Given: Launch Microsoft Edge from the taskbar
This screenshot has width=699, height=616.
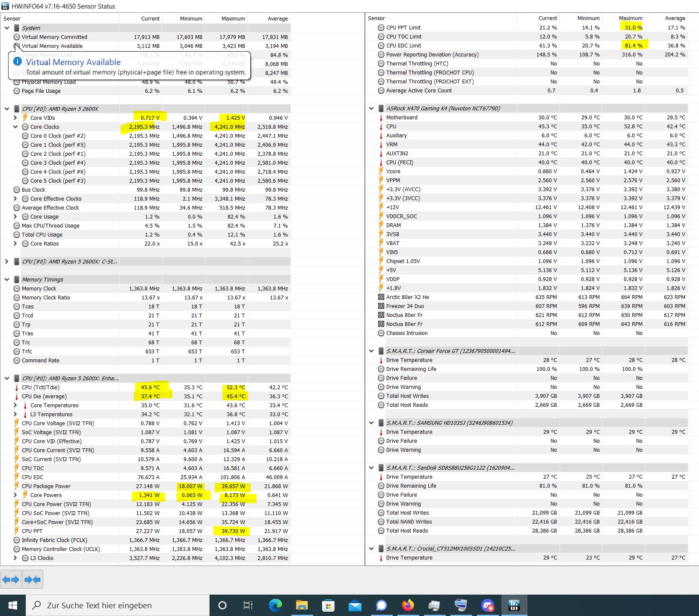Looking at the screenshot, I should tap(275, 605).
